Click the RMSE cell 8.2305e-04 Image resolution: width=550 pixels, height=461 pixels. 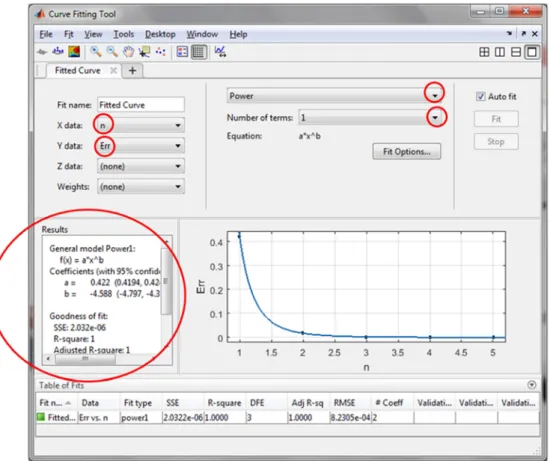click(350, 417)
